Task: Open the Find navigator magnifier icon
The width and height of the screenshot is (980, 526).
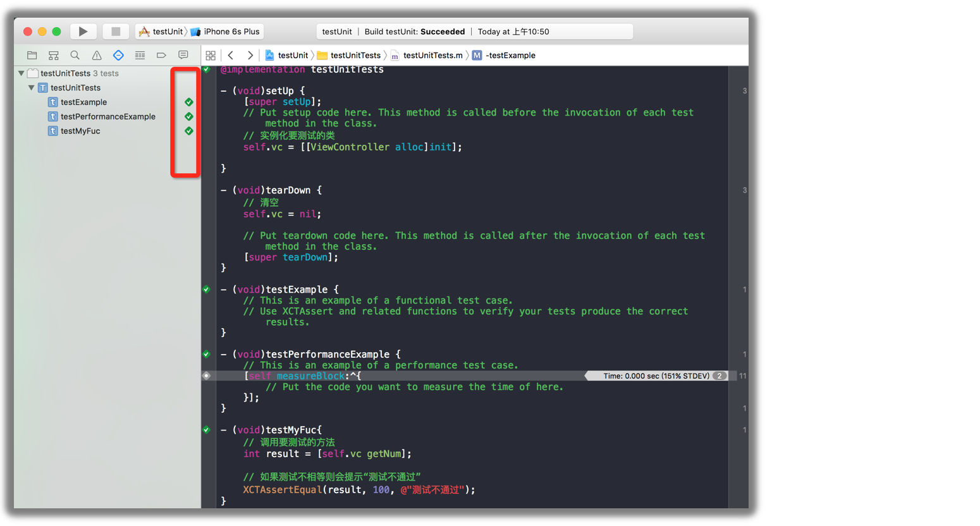Action: [75, 56]
